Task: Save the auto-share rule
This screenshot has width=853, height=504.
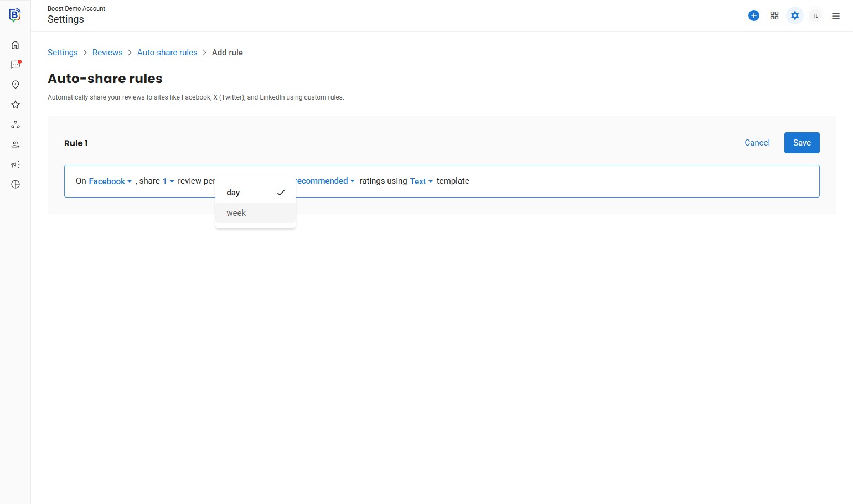Action: tap(802, 143)
